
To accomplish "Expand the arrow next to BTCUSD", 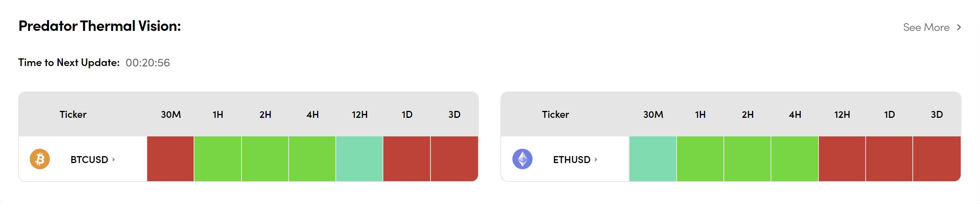I will click(114, 160).
